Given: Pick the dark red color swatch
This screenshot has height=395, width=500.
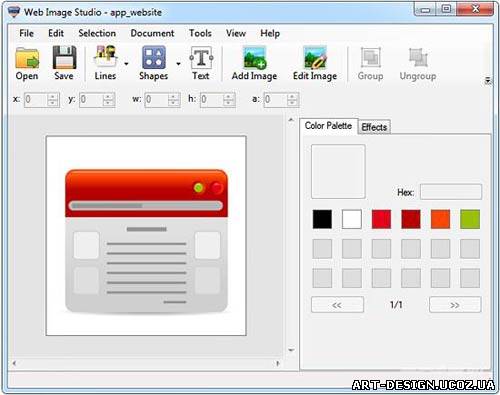Looking at the screenshot, I should [411, 219].
